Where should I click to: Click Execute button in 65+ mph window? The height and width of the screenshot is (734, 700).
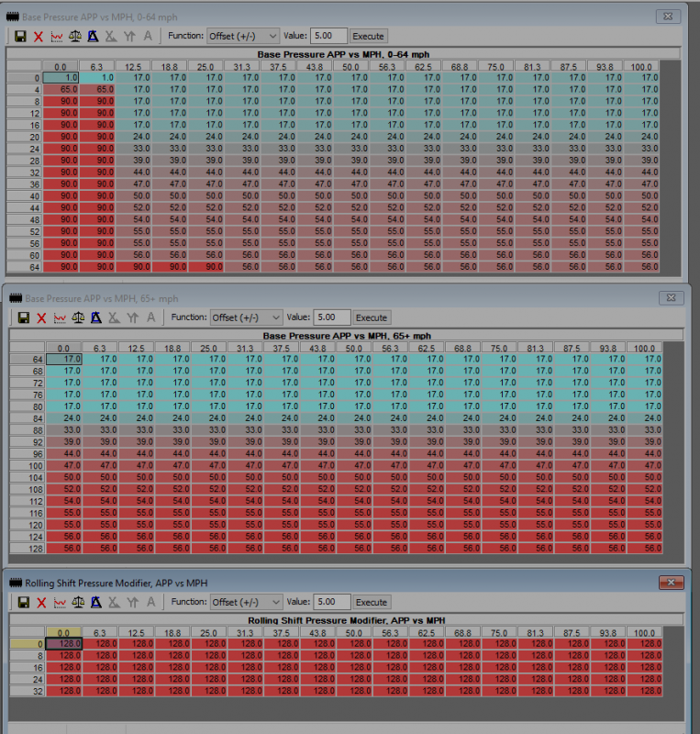point(372,317)
